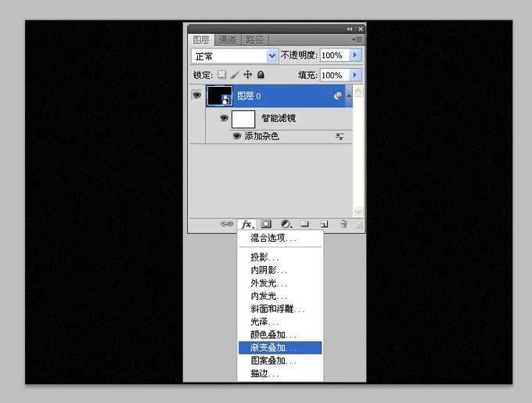Screen dimensions: 532x403
Task: Choose 投影 drop shadow
Action: pos(280,257)
